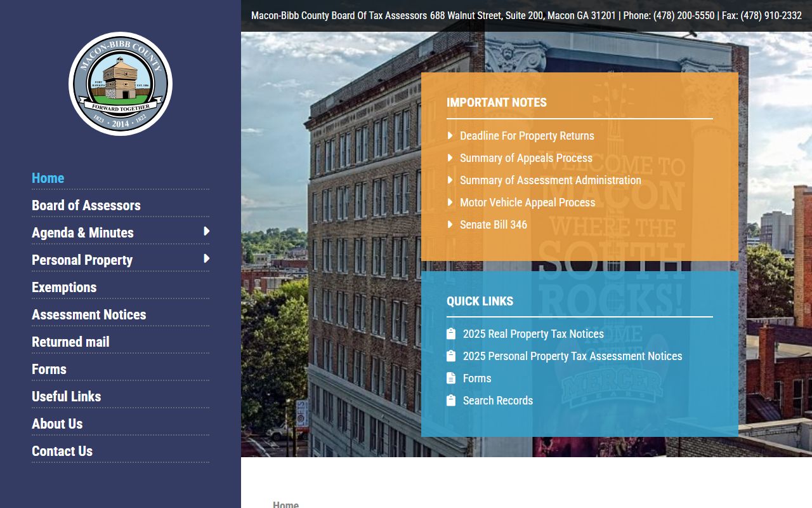Expand the Personal Property submenu arrow
Screen dimensions: 812x508
pyautogui.click(x=206, y=259)
